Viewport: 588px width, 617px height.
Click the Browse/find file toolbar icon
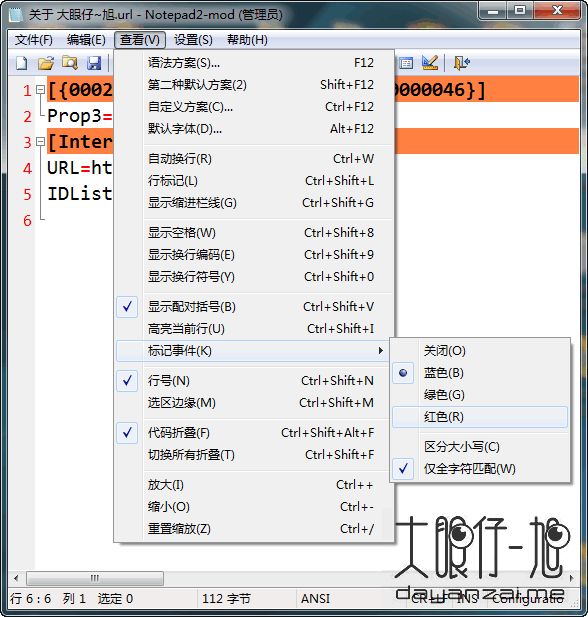pyautogui.click(x=70, y=63)
